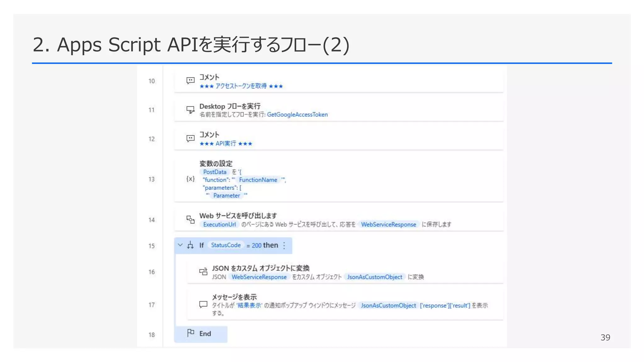Select the JsonAsCustomObject variable on line 16
Screen dimensions: 644x362
[x=375, y=277]
